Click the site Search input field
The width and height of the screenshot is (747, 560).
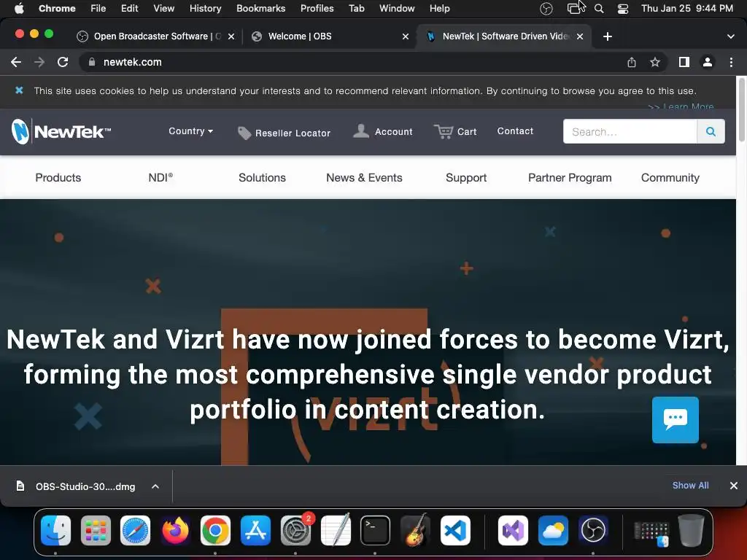pos(630,131)
